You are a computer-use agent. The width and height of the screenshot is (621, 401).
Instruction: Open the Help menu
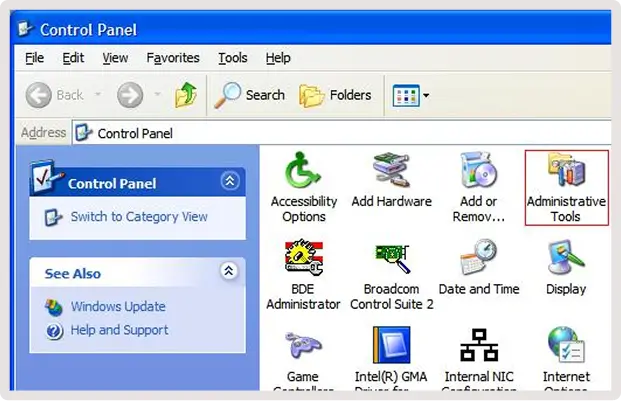[278, 58]
